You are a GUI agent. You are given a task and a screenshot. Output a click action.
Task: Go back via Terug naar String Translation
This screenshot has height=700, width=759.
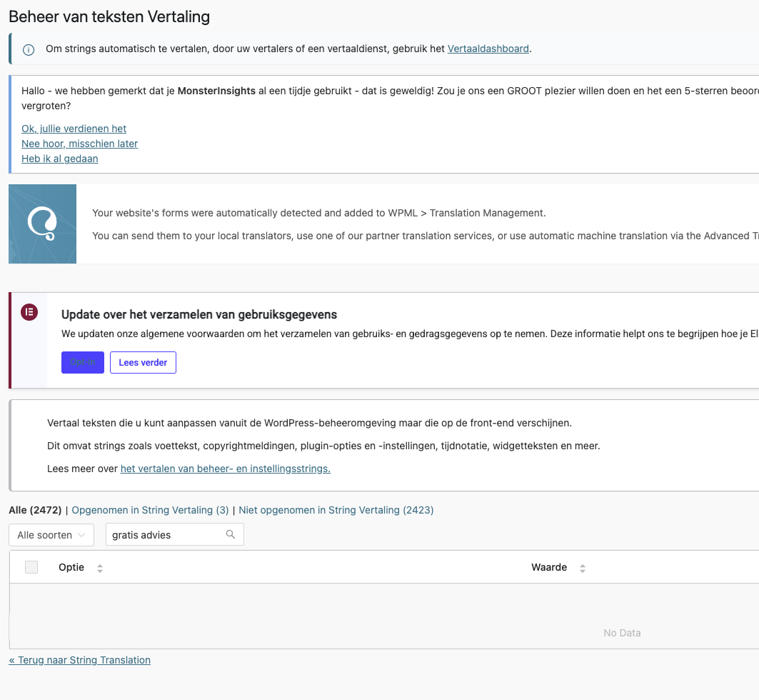[79, 660]
